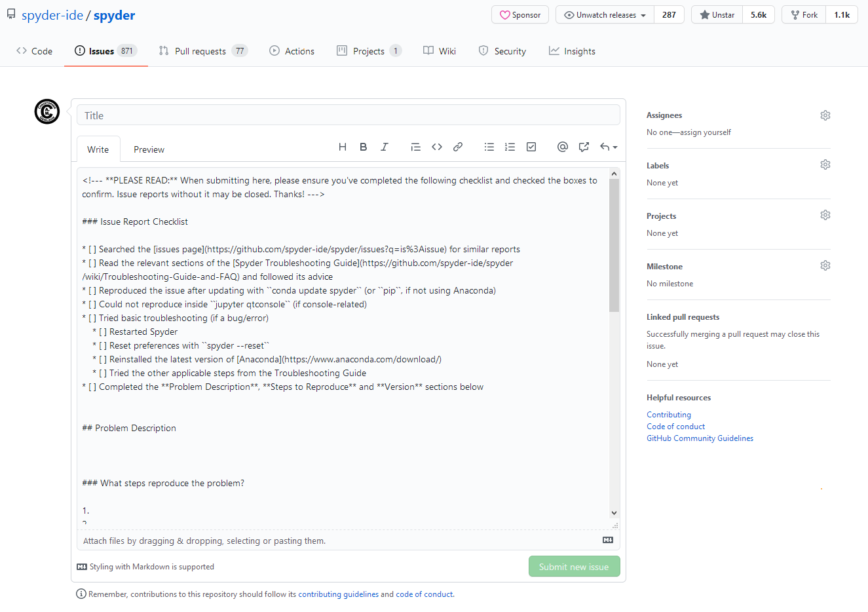Apply bold formatting
868x612 pixels.
[x=364, y=147]
